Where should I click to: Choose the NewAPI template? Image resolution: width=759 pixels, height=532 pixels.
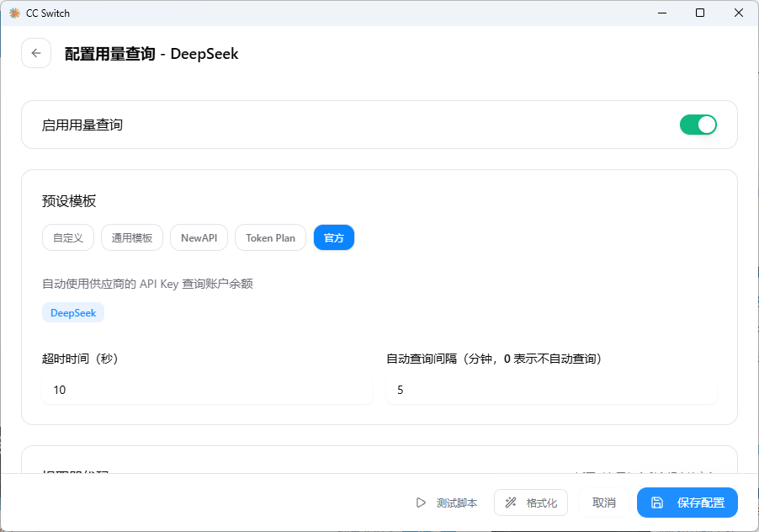coord(199,237)
